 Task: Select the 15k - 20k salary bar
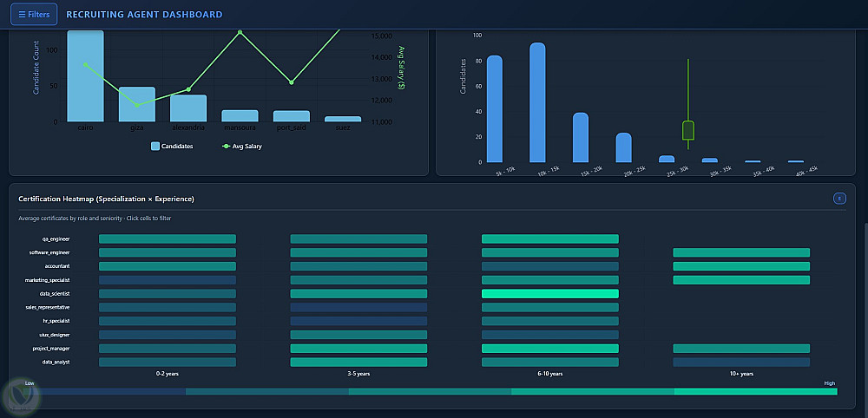pos(581,138)
